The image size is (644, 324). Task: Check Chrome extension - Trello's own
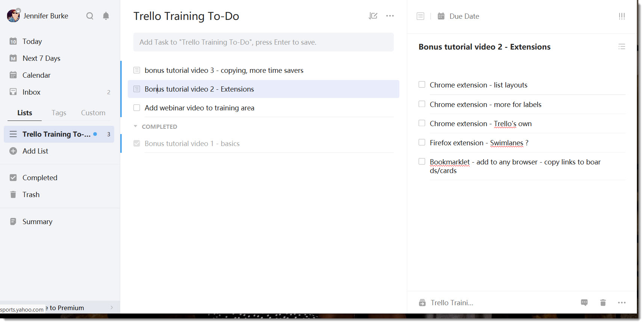pyautogui.click(x=422, y=123)
